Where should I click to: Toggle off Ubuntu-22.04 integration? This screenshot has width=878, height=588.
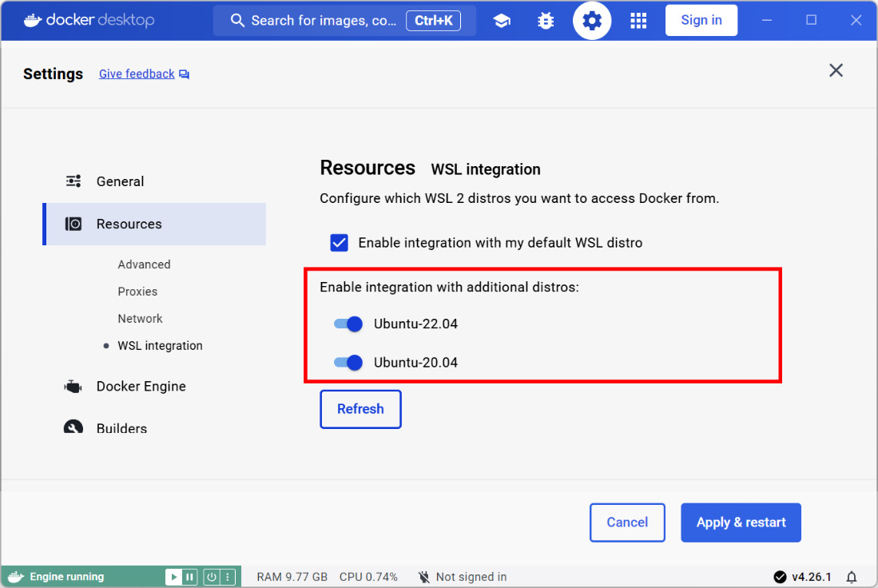pos(348,324)
